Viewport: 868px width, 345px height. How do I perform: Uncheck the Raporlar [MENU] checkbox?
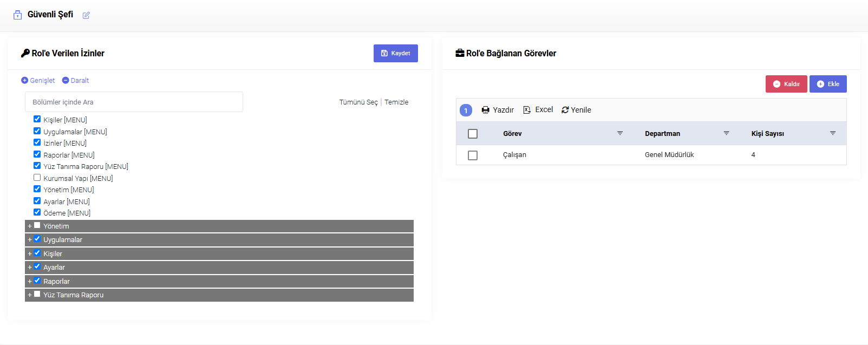(37, 154)
